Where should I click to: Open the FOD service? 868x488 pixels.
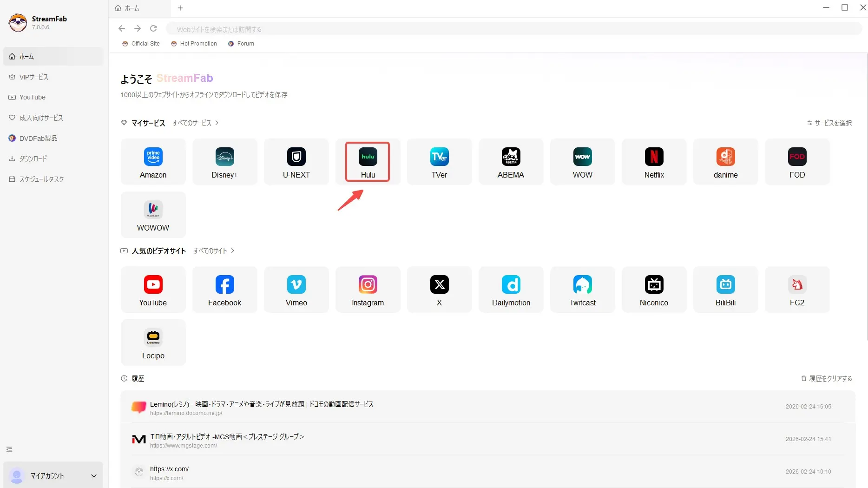pos(797,162)
